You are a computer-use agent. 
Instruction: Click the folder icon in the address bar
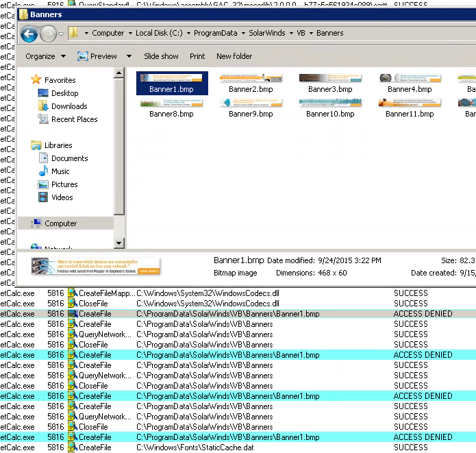[73, 33]
